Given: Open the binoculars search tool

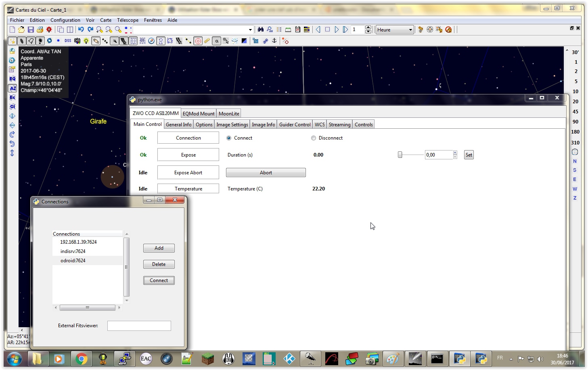Looking at the screenshot, I should (261, 29).
